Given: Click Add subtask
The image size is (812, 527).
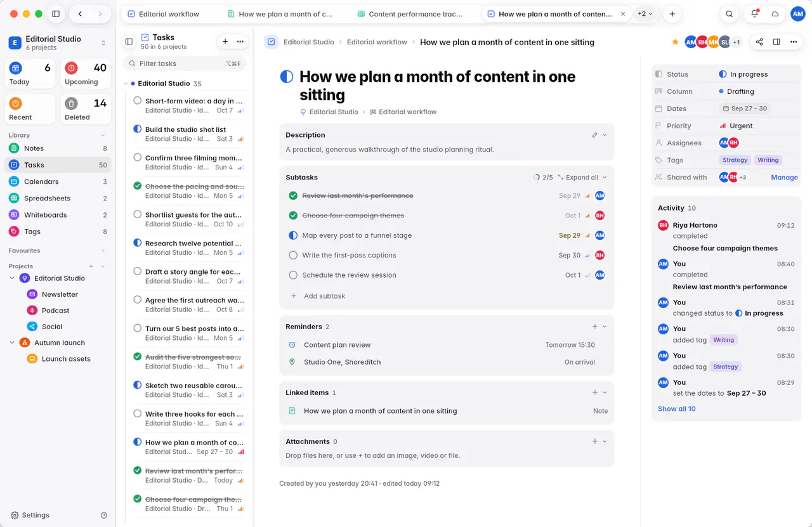Looking at the screenshot, I should click(x=324, y=296).
